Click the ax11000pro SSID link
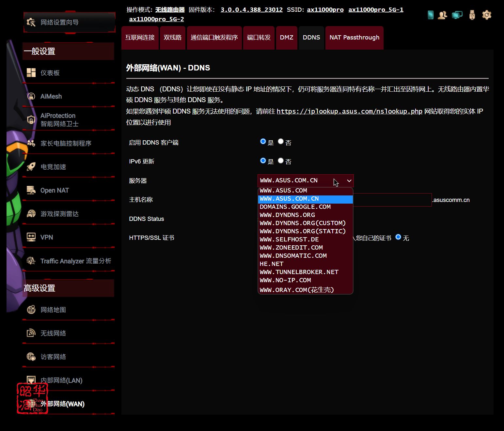 click(x=325, y=10)
